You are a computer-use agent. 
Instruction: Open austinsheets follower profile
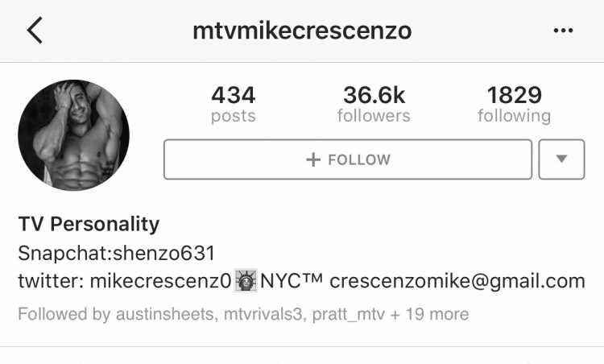point(164,314)
